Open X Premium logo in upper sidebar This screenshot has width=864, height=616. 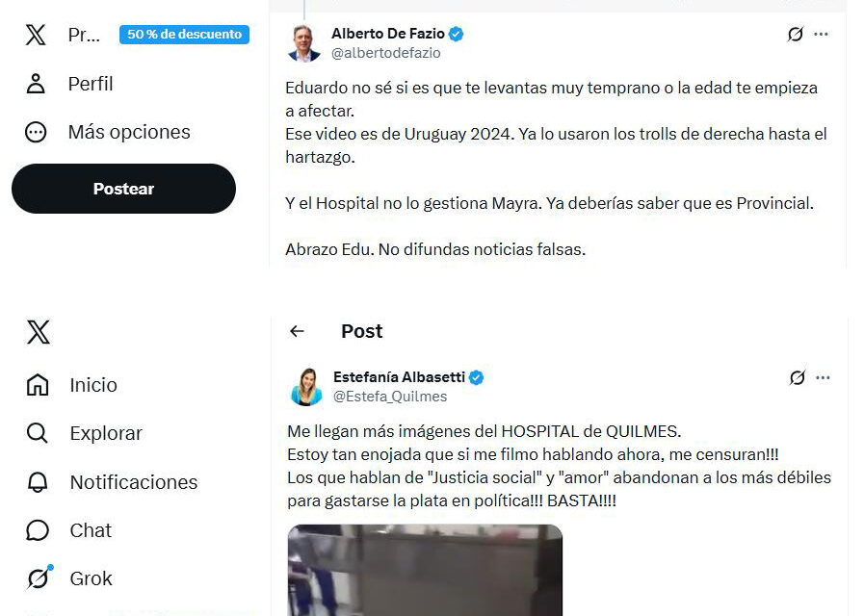(36, 35)
